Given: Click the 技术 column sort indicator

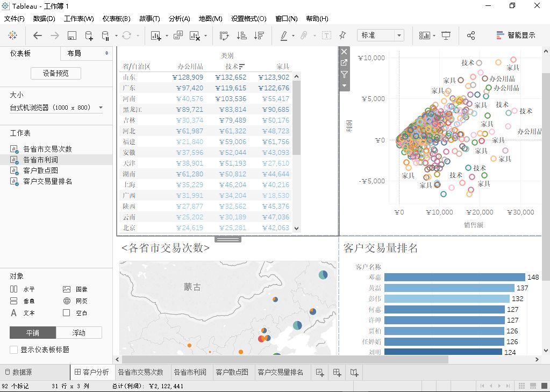Looking at the screenshot, I should [x=242, y=66].
